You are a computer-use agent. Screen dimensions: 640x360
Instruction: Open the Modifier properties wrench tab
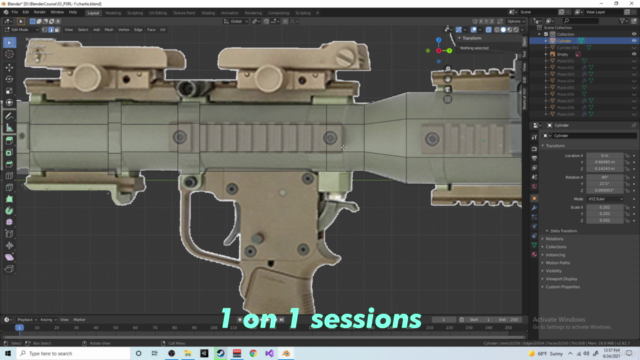[x=534, y=208]
